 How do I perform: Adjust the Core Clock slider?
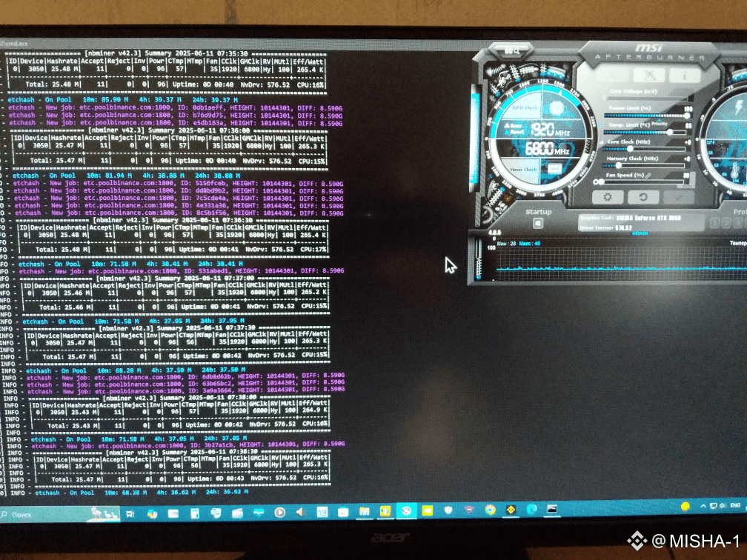tap(644, 149)
